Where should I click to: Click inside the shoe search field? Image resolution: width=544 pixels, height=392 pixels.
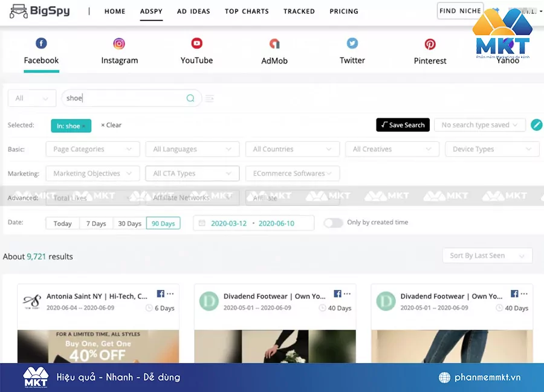[132, 98]
